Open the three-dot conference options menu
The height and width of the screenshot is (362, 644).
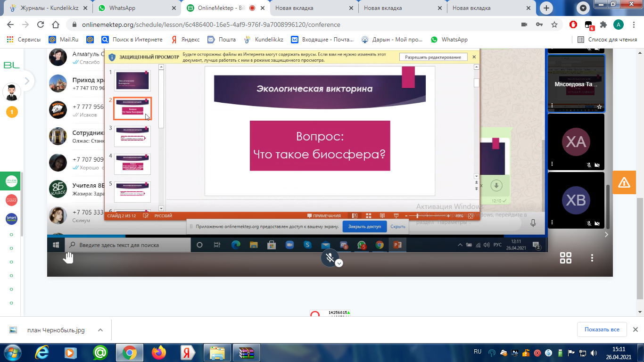tap(592, 258)
